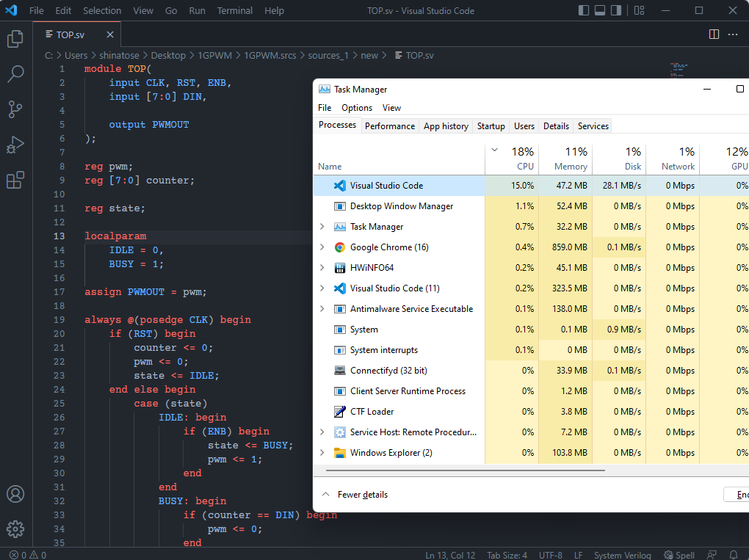This screenshot has width=749, height=560.
Task: Click the Split Editor icon top right
Action: click(713, 33)
